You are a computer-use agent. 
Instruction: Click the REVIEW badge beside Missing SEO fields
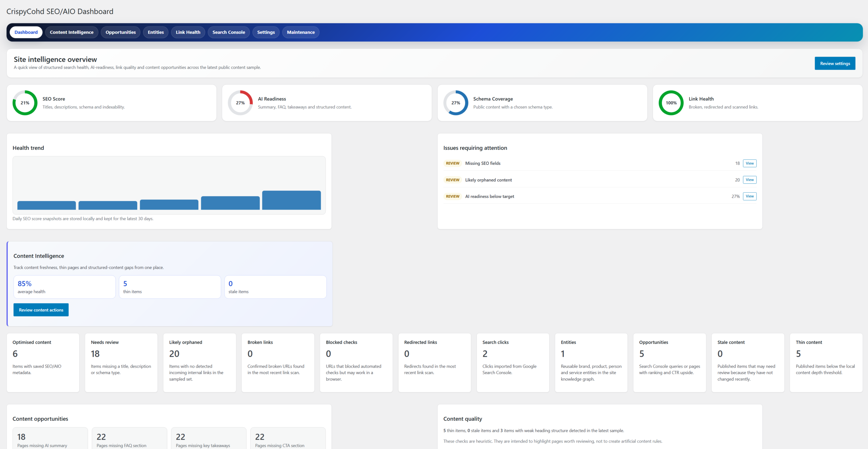(453, 163)
